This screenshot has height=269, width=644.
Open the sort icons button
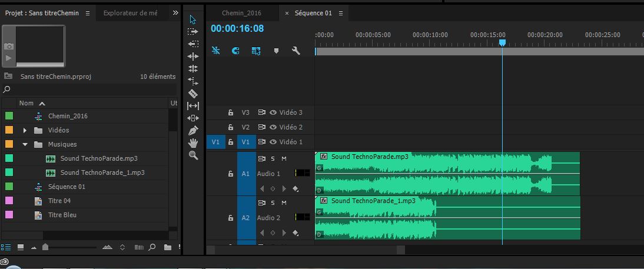pos(122,247)
